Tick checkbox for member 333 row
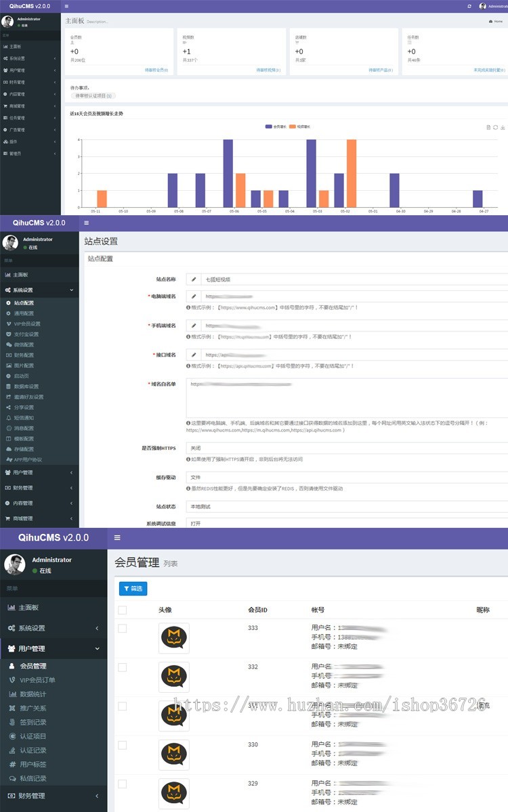The width and height of the screenshot is (508, 812). pos(122,629)
